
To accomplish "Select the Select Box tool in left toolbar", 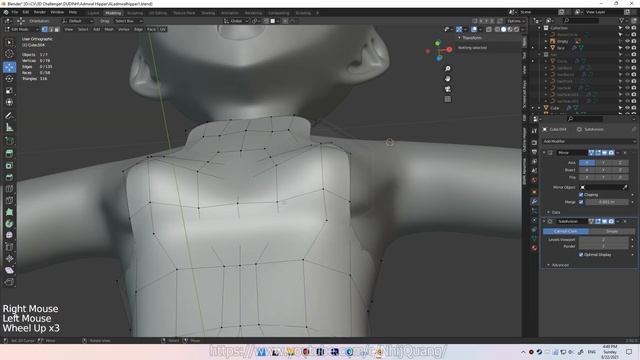I will click(9, 42).
